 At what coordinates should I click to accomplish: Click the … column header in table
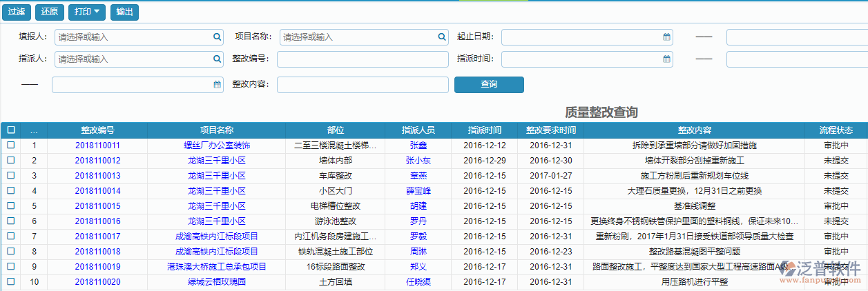(x=35, y=130)
